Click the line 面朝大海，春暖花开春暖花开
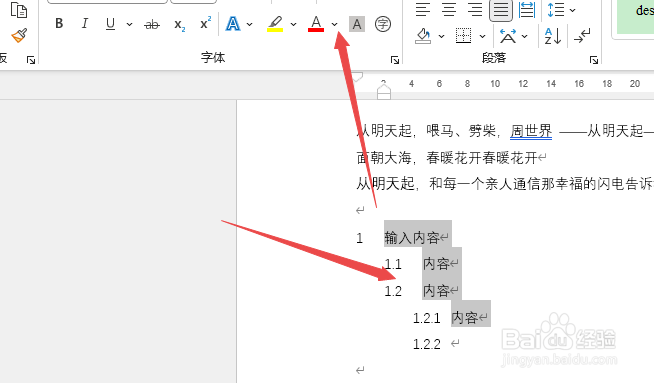This screenshot has height=383, width=654. (447, 158)
